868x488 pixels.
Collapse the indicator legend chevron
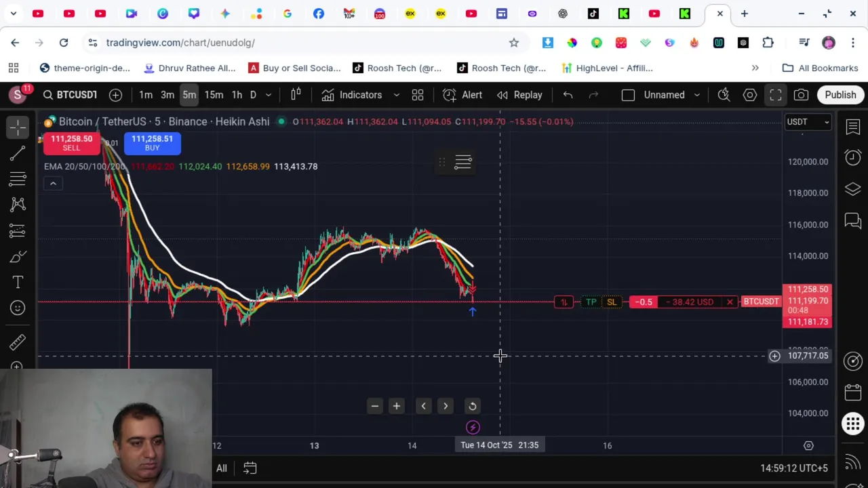point(53,183)
